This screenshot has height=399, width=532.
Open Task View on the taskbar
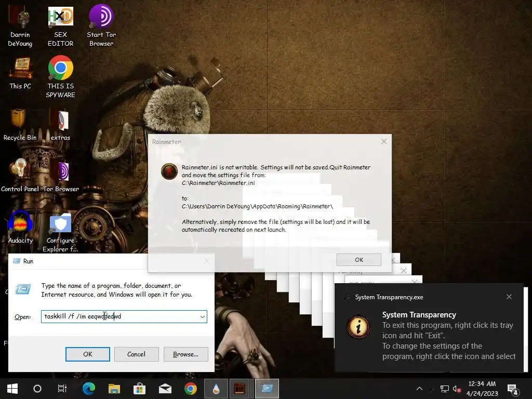(62, 389)
